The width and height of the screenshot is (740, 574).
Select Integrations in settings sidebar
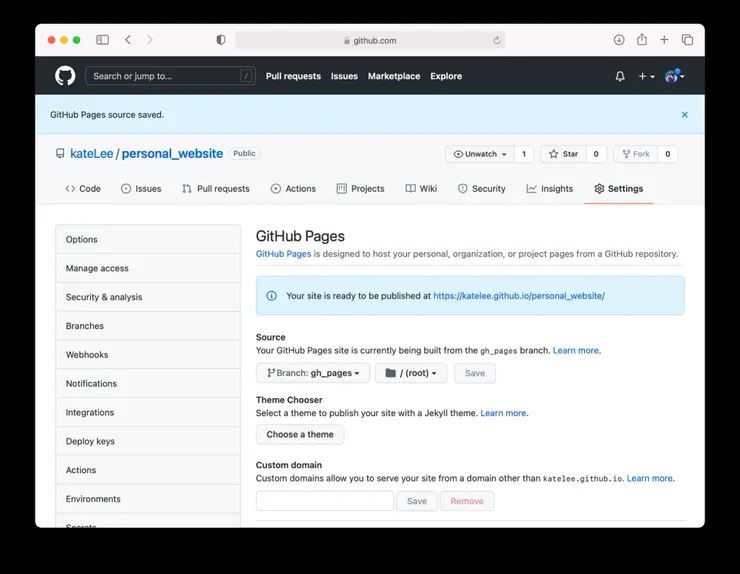point(148,412)
